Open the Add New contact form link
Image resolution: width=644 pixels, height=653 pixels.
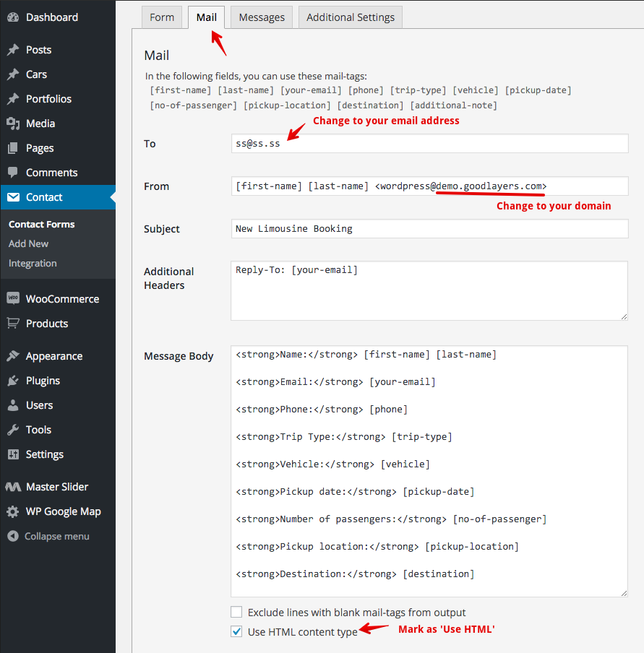[28, 243]
